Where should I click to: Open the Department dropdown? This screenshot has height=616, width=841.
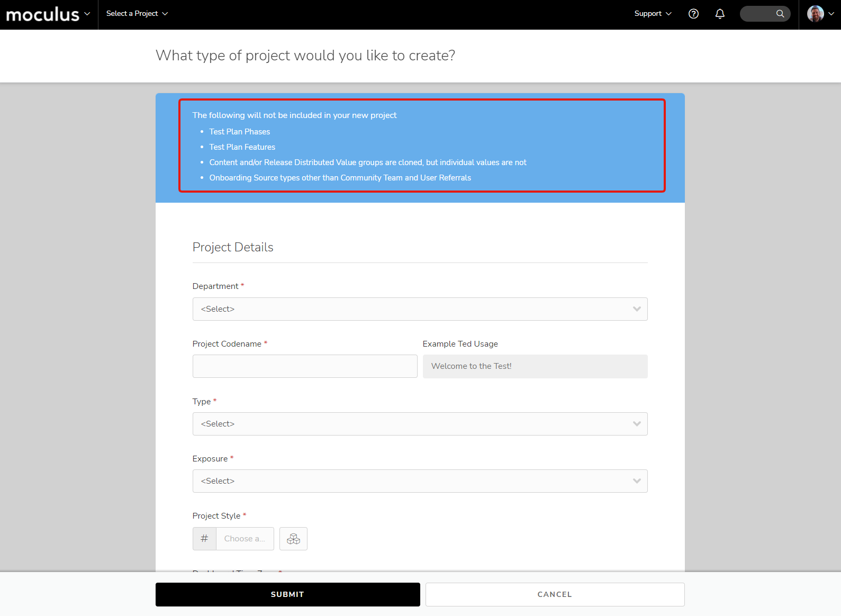point(420,309)
